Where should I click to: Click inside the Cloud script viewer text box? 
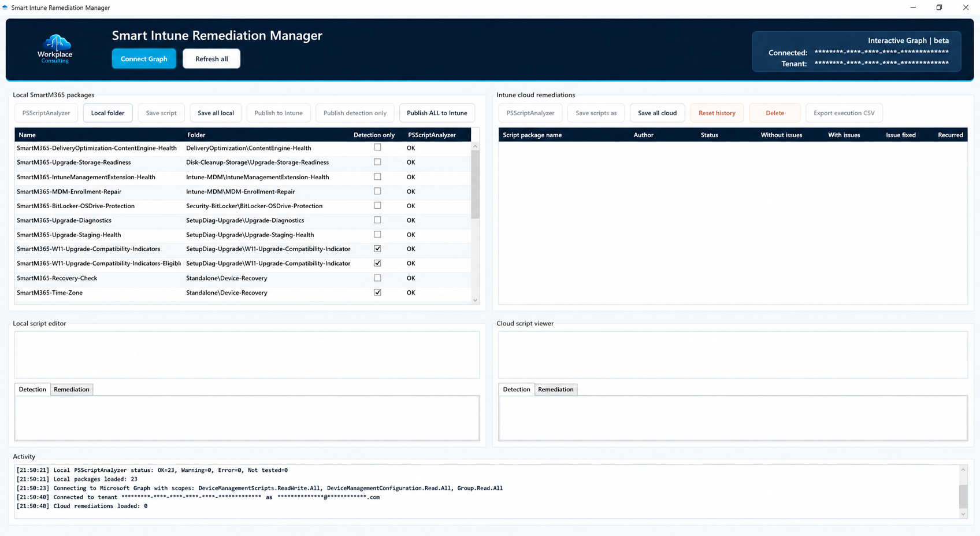click(x=733, y=354)
